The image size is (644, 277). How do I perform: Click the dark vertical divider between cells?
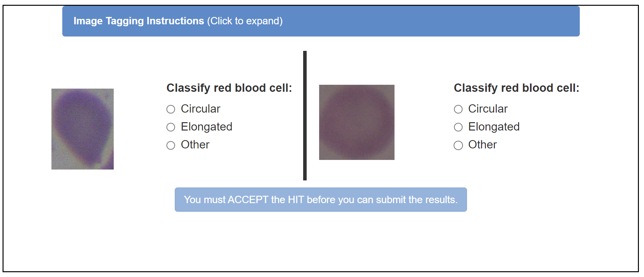305,115
